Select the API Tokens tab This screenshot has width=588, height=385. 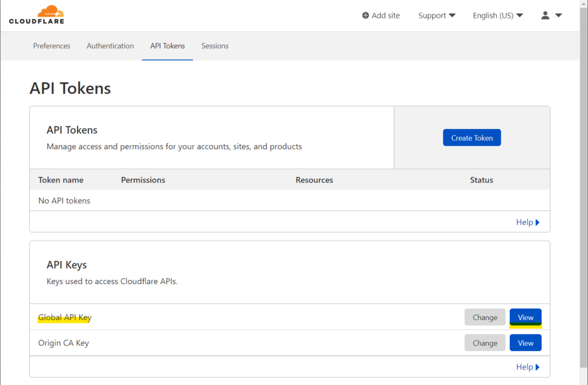[168, 46]
